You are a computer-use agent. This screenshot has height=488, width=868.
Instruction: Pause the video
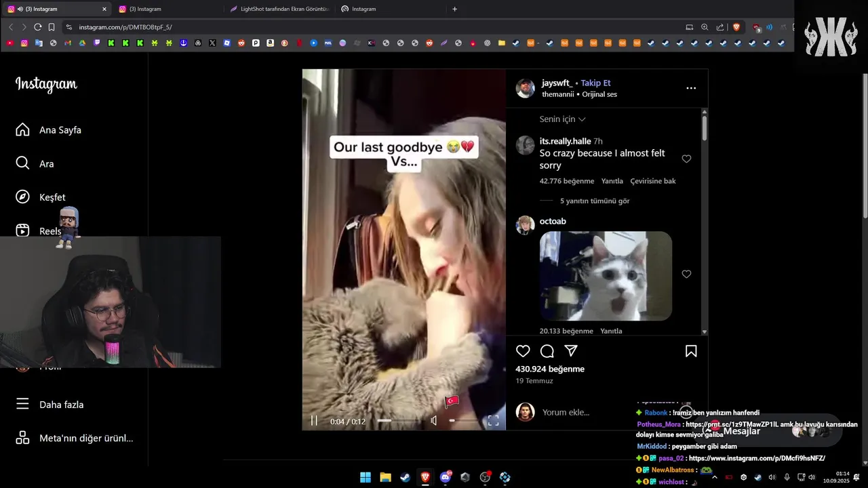(314, 421)
